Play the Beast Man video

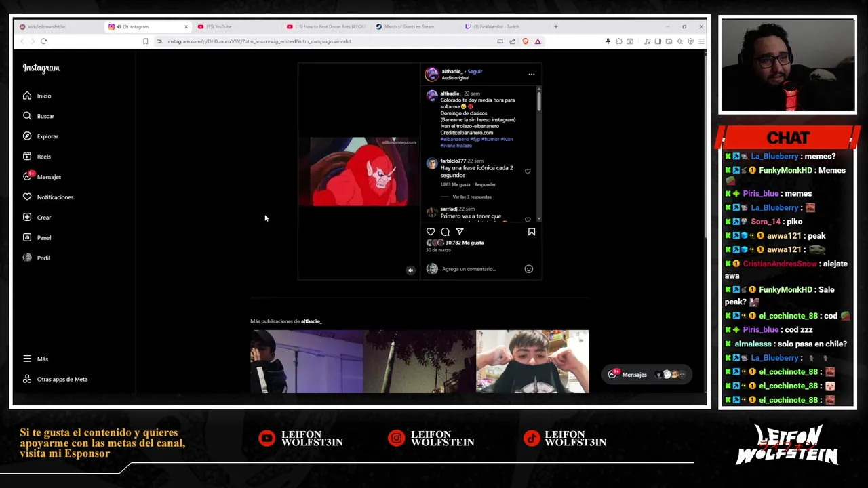tap(359, 171)
